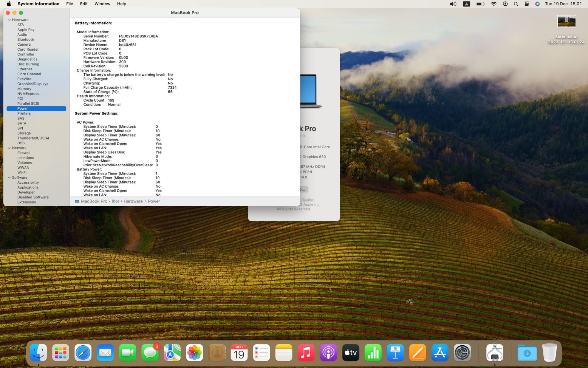Select Storage in the sidebar

coord(24,133)
